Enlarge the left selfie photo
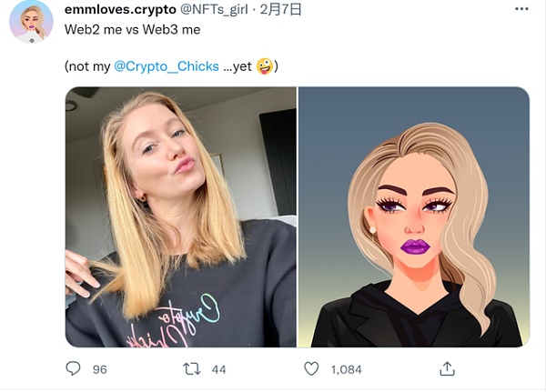Image resolution: width=546 pixels, height=392 pixels. tap(180, 216)
